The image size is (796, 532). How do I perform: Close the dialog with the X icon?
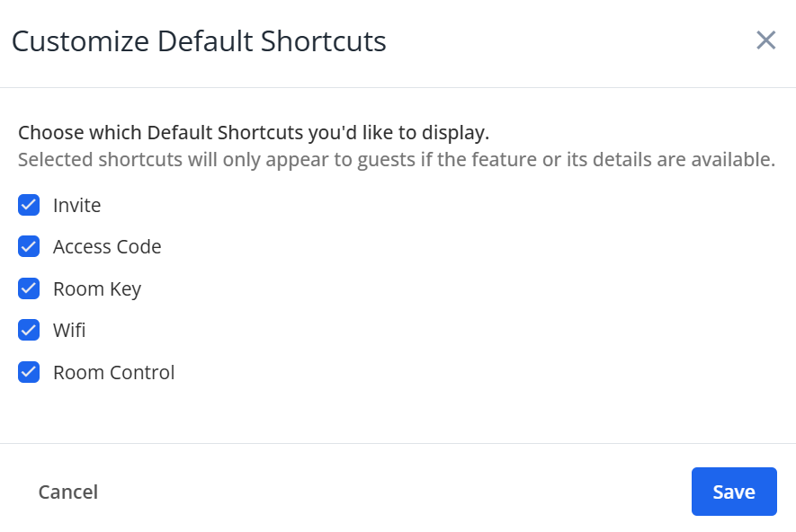(765, 40)
